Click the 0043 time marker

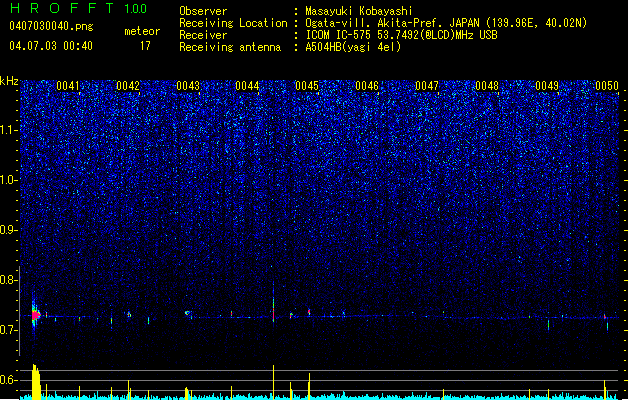(x=188, y=86)
